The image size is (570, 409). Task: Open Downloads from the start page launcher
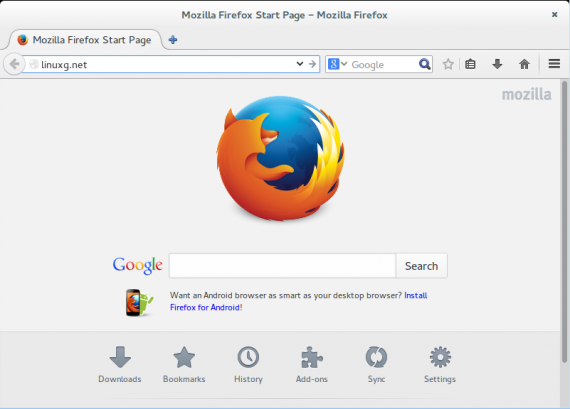coord(120,365)
